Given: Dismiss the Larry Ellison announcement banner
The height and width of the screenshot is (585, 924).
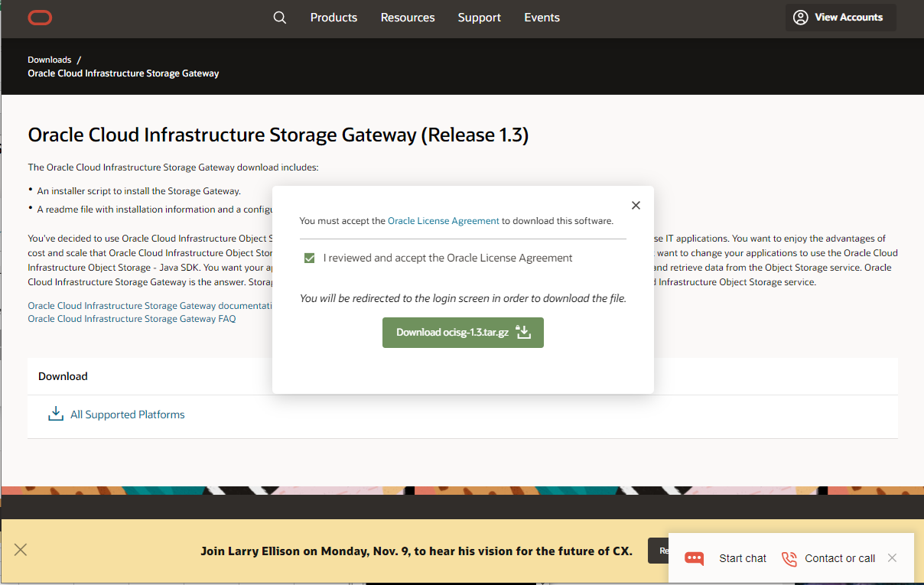Looking at the screenshot, I should pos(21,550).
